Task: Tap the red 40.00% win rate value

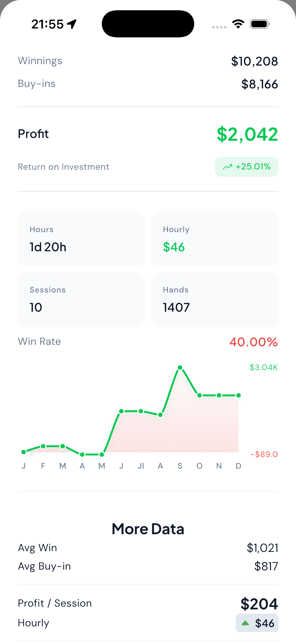Action: coord(254,342)
